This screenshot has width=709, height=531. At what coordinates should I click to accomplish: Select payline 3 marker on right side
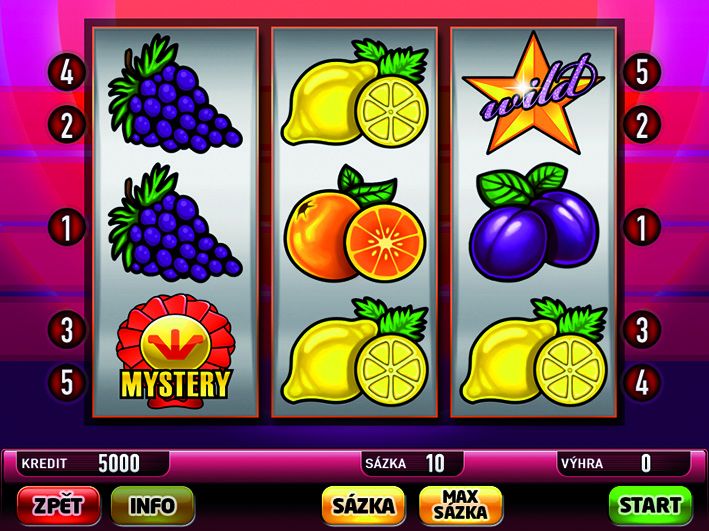point(642,330)
